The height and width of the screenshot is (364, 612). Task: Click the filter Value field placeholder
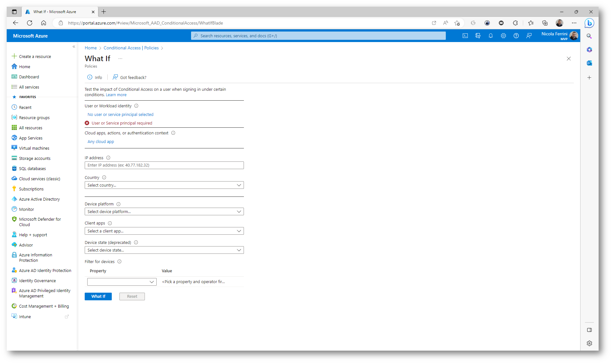coord(194,282)
